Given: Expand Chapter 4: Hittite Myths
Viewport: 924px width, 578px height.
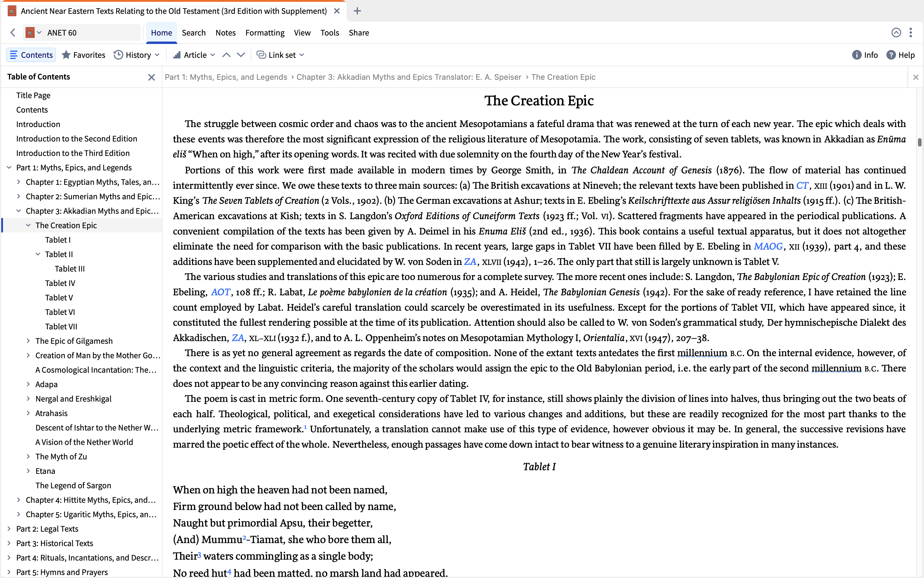Looking at the screenshot, I should (x=18, y=500).
